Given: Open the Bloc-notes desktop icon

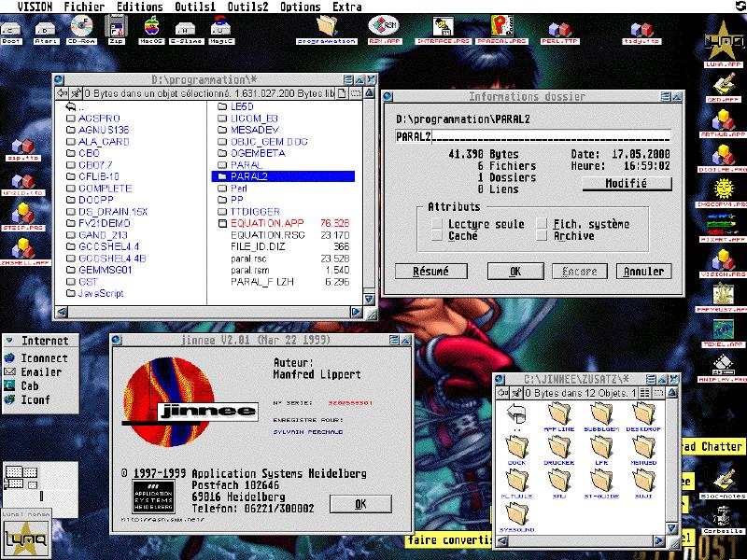Looking at the screenshot, I should [x=723, y=483].
